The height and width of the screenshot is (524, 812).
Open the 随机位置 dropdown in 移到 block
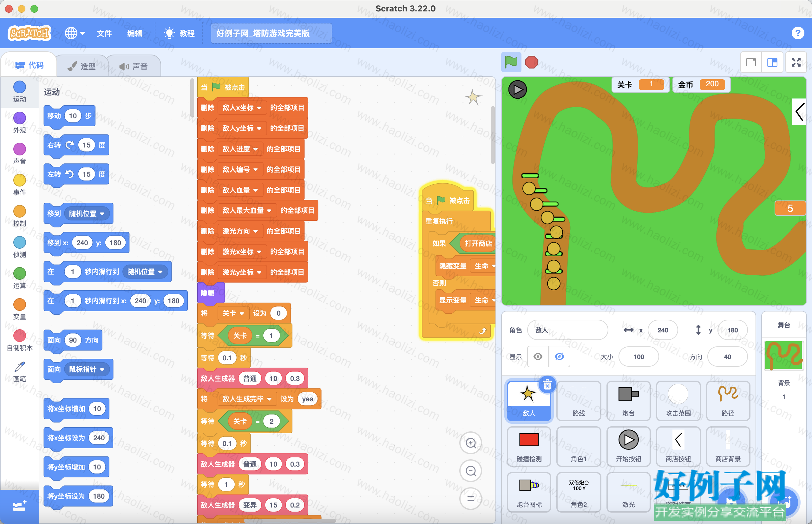87,213
